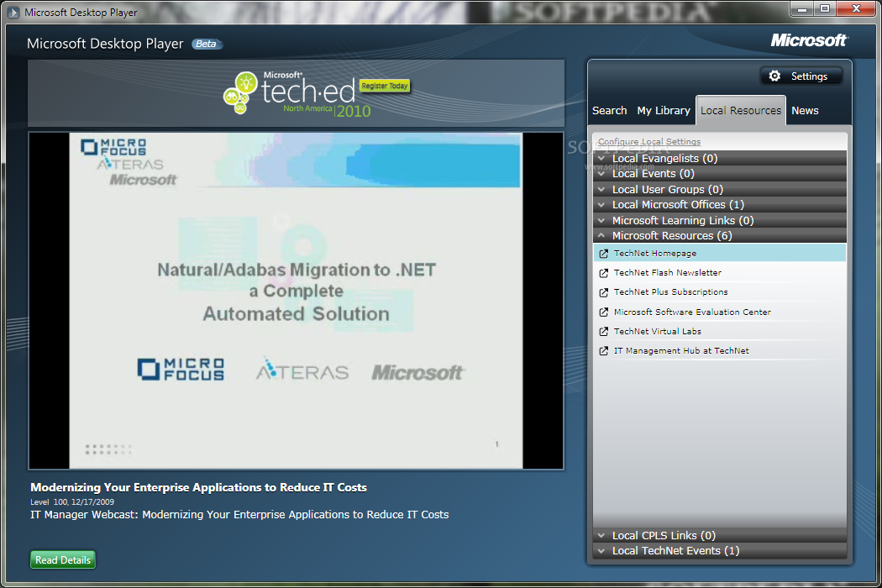882x588 pixels.
Task: Click the tech-ed North America 2010 banner
Action: pos(296,93)
